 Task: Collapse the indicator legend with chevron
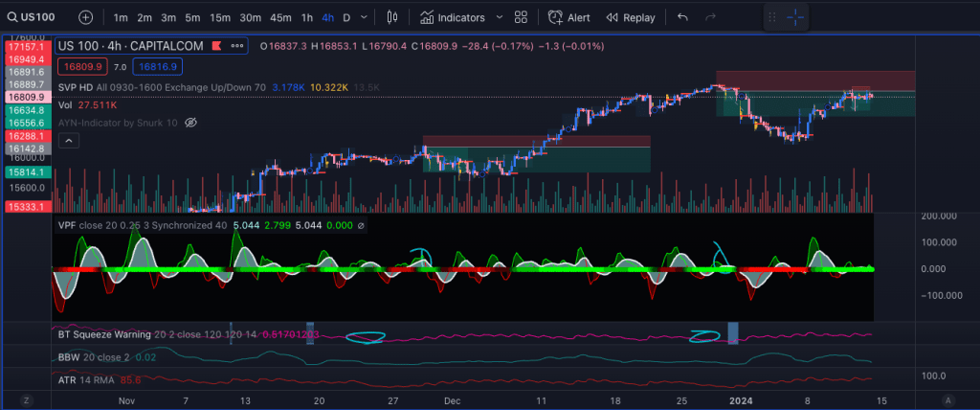point(68,141)
